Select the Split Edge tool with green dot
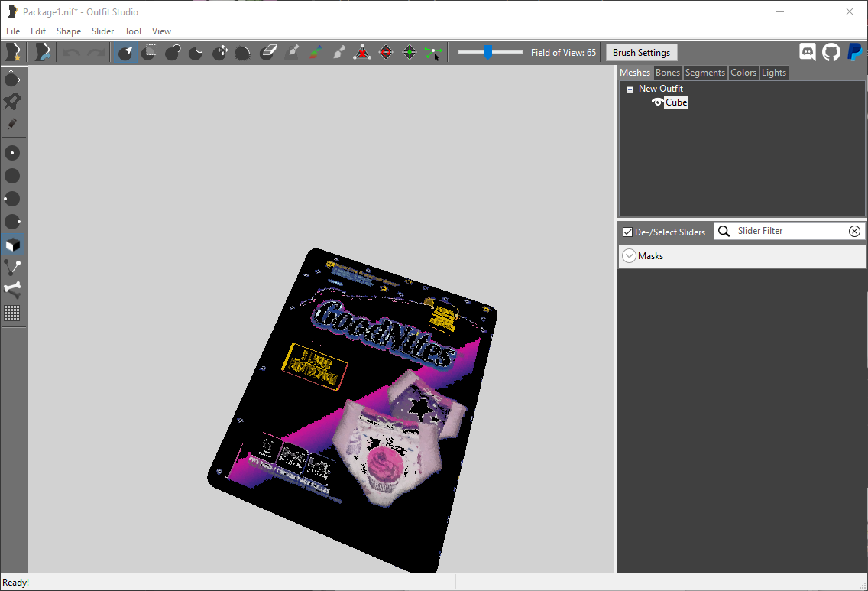The height and width of the screenshot is (591, 868). (x=409, y=53)
